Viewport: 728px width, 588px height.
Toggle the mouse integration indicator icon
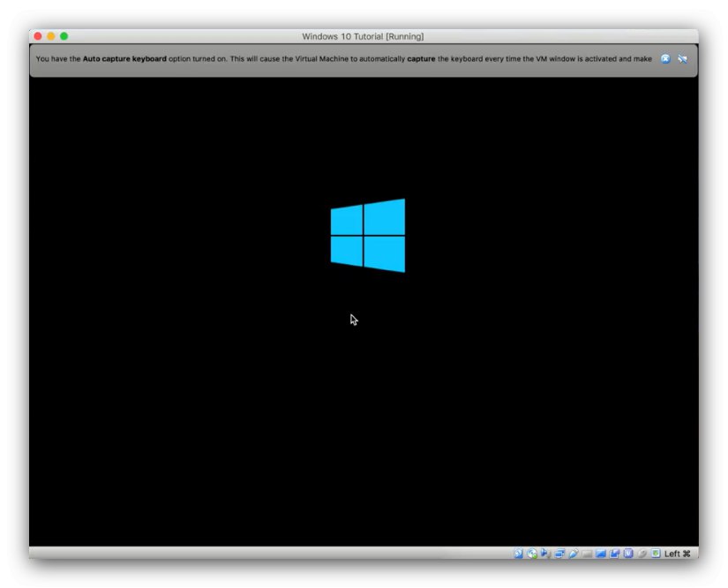click(642, 554)
